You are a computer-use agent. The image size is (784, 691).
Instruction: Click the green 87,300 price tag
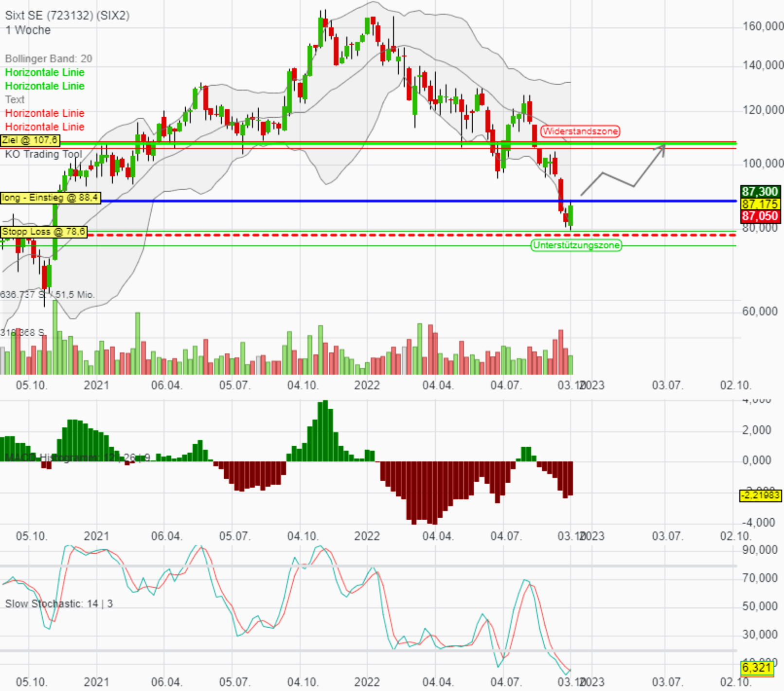point(760,192)
